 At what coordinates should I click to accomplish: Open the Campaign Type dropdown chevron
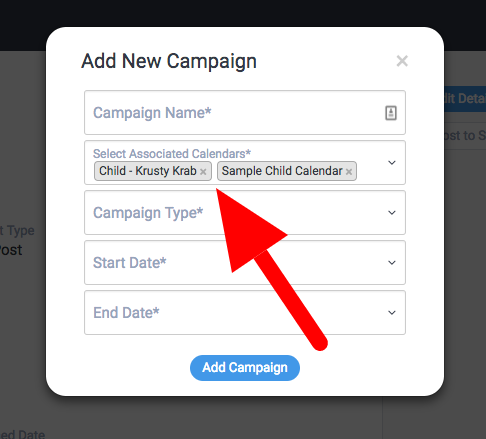coord(392,213)
